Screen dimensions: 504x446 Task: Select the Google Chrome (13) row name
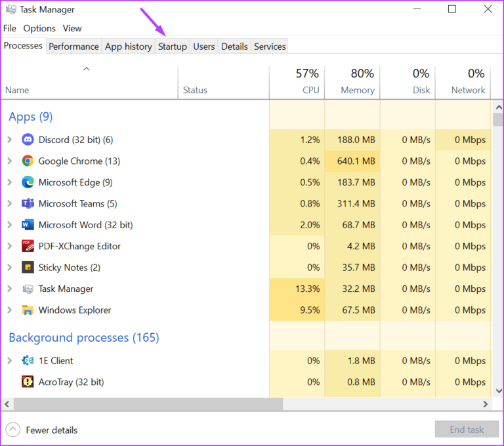[79, 161]
